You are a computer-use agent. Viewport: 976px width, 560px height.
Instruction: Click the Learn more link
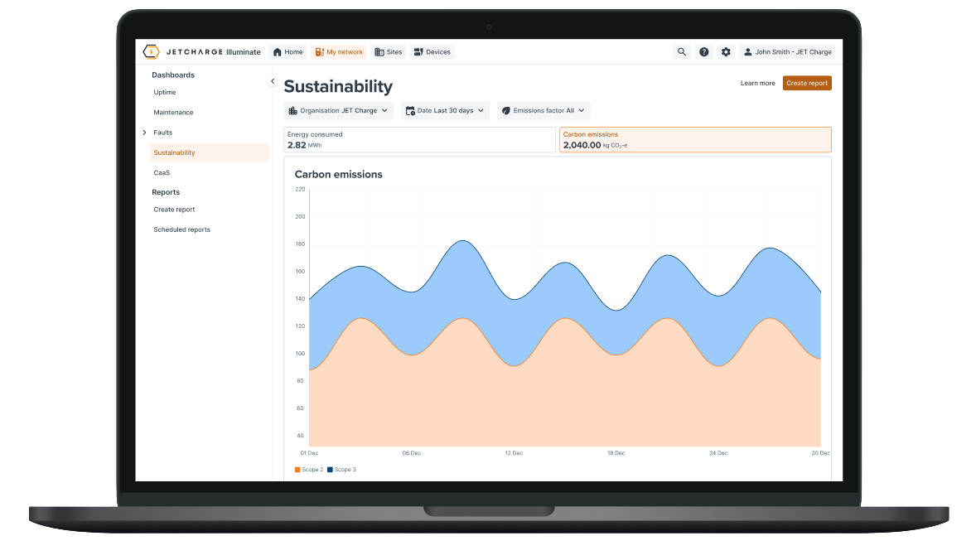click(x=757, y=84)
